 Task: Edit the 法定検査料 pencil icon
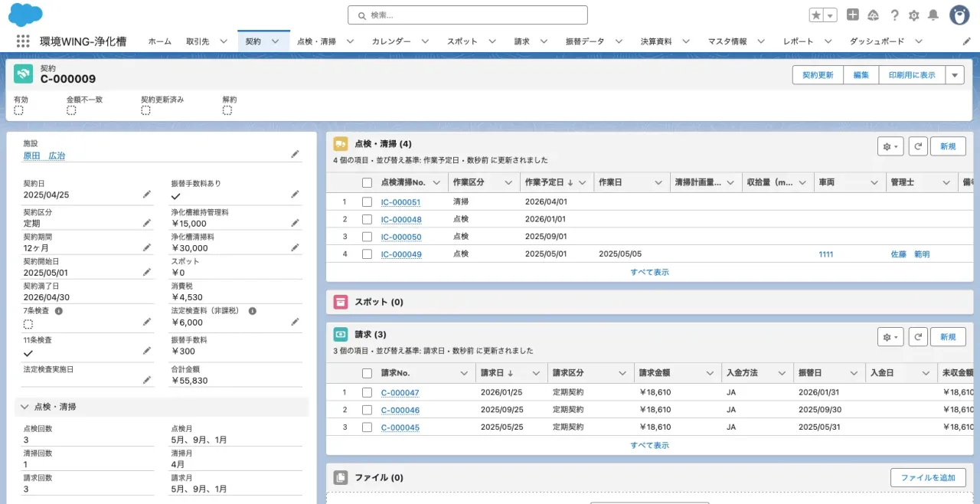point(296,322)
